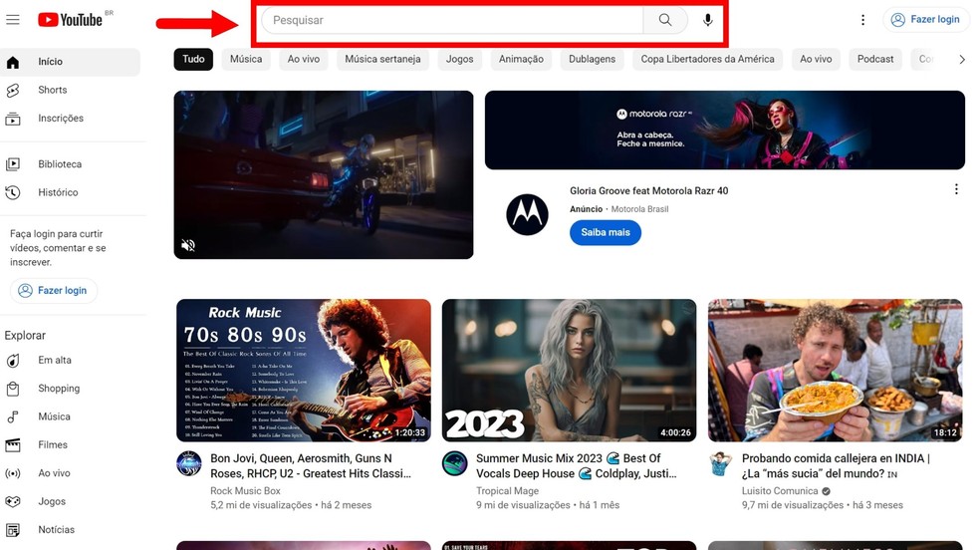Click the Biblioteca library icon

click(13, 164)
